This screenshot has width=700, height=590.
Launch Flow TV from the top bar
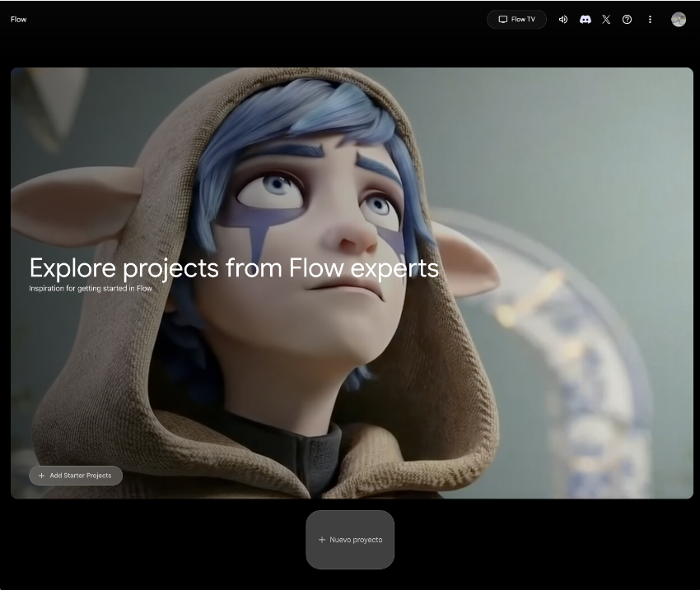pyautogui.click(x=516, y=20)
